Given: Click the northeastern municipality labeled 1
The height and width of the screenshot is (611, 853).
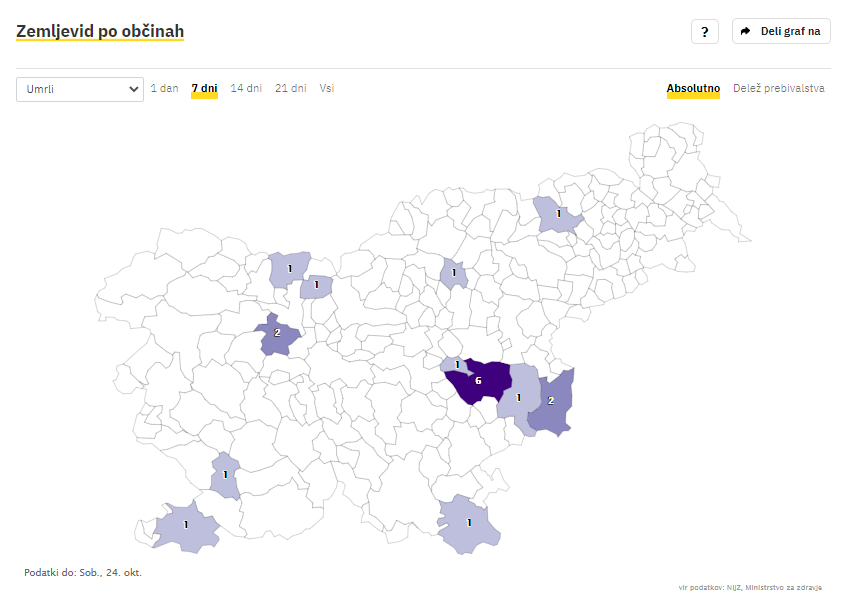Looking at the screenshot, I should pos(557,215).
